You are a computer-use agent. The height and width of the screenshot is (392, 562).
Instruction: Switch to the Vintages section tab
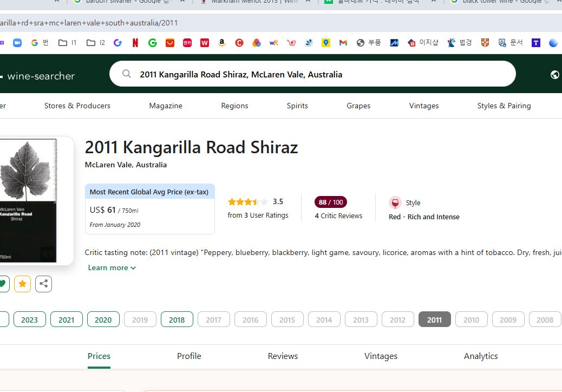(381, 356)
